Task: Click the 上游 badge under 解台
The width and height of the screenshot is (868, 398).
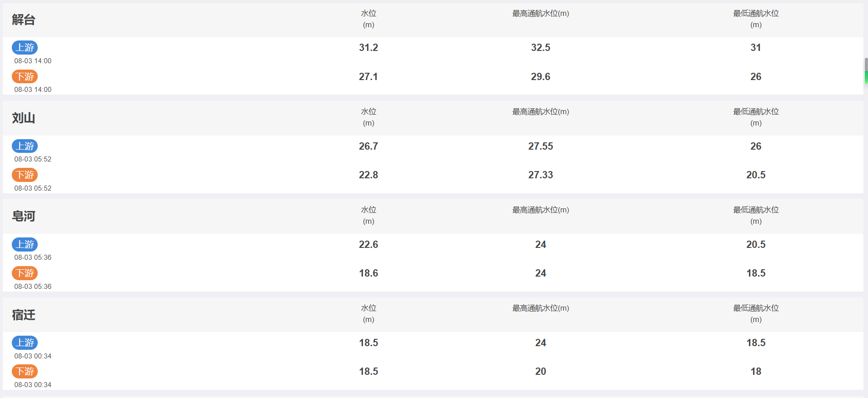Action: [25, 47]
